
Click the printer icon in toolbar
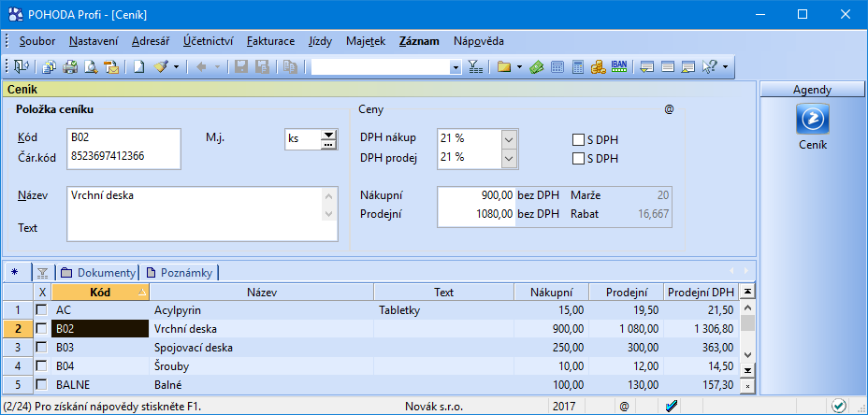70,67
